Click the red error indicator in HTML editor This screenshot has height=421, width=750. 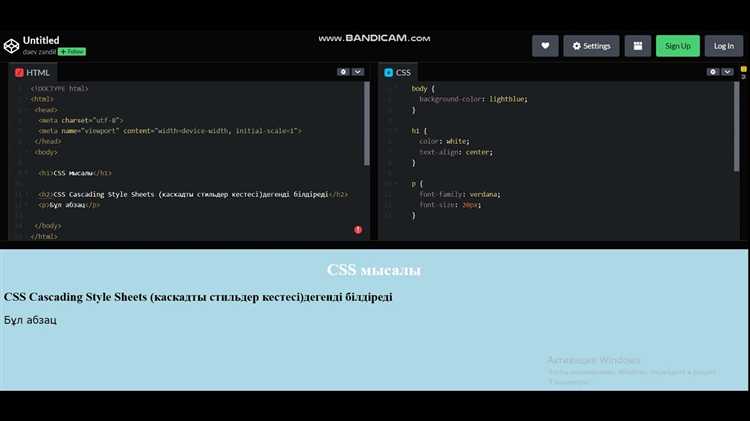click(358, 229)
